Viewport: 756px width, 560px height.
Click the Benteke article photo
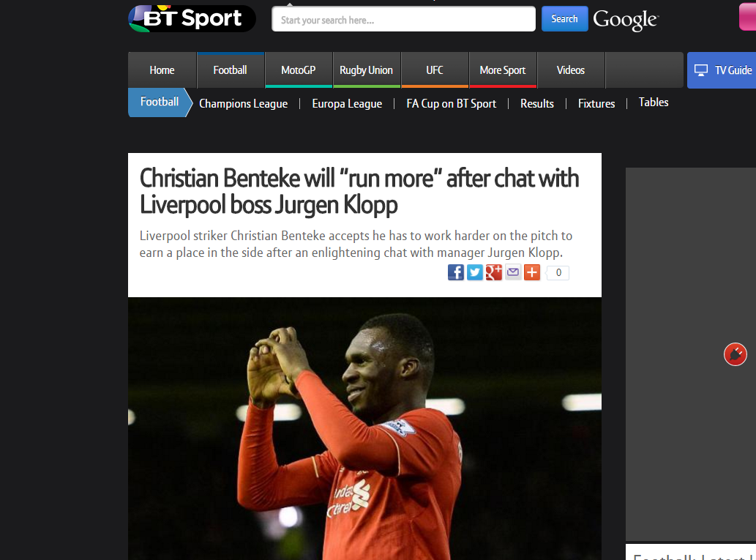tap(364, 428)
